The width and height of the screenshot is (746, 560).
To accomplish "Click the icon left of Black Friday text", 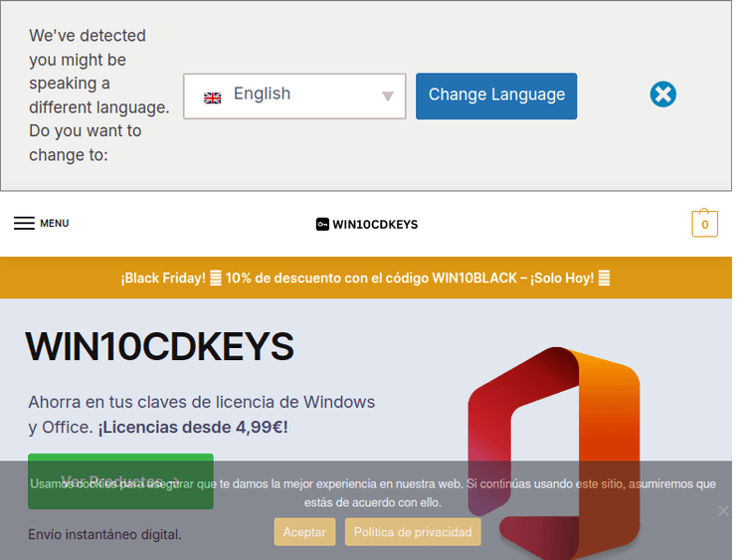I will tap(216, 279).
